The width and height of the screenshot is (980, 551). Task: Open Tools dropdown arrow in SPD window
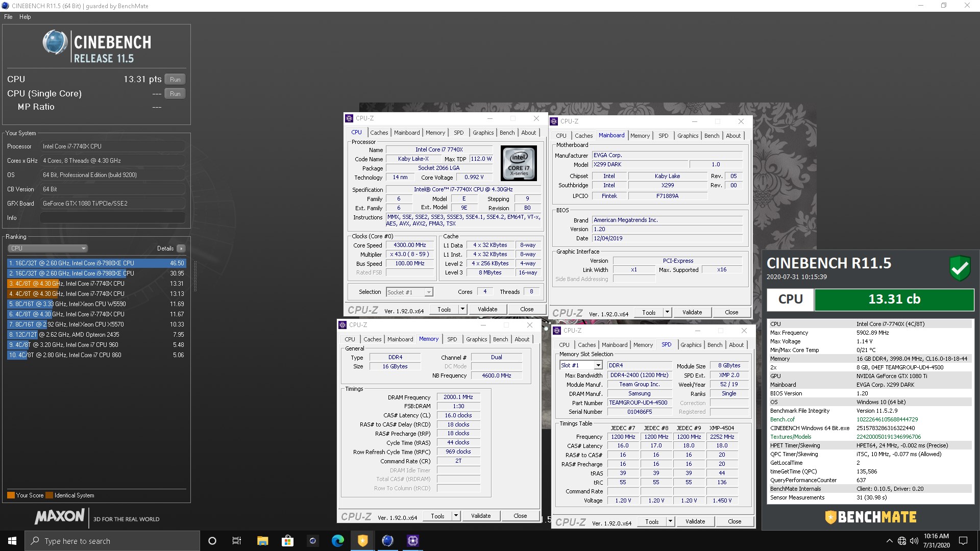point(670,521)
